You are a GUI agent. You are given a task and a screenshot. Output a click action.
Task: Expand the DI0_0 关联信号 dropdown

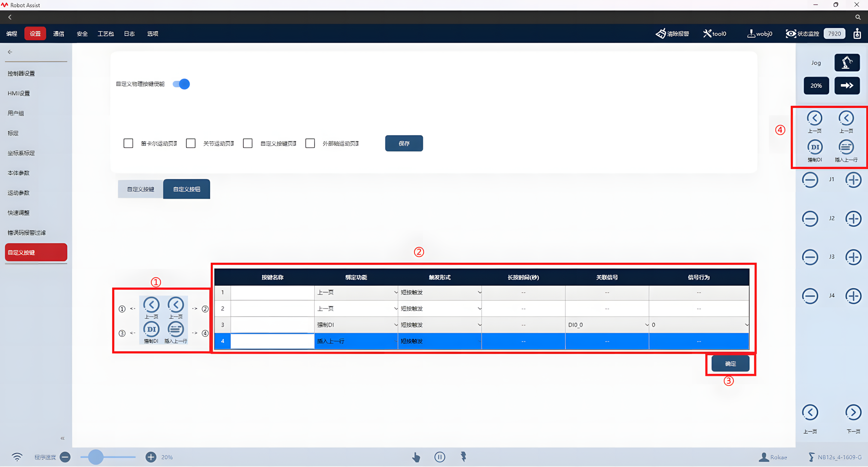(607, 325)
